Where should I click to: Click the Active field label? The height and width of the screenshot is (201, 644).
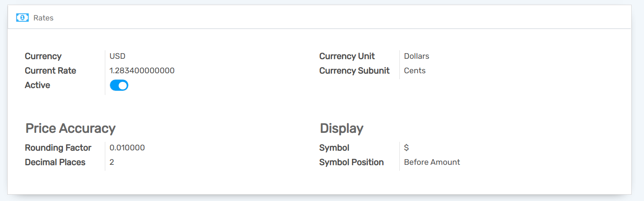(x=38, y=85)
